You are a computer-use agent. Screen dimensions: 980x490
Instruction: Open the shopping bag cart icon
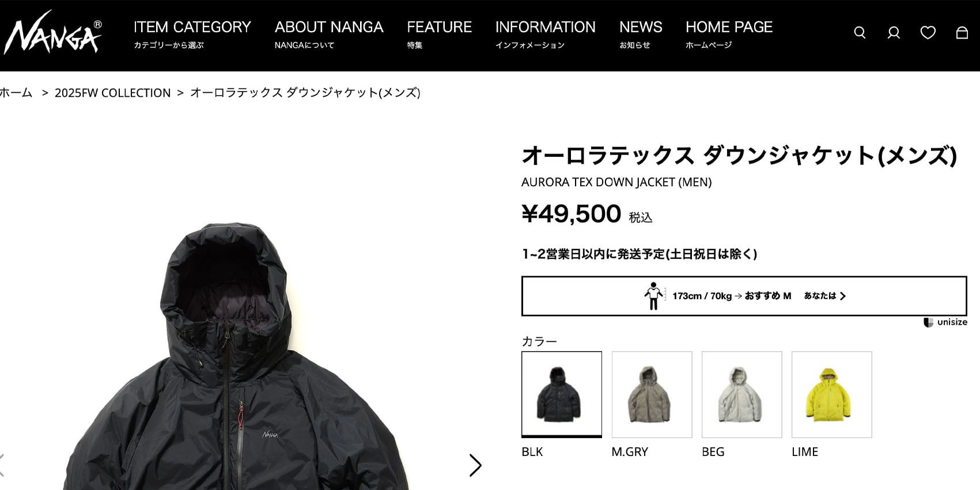tap(962, 33)
